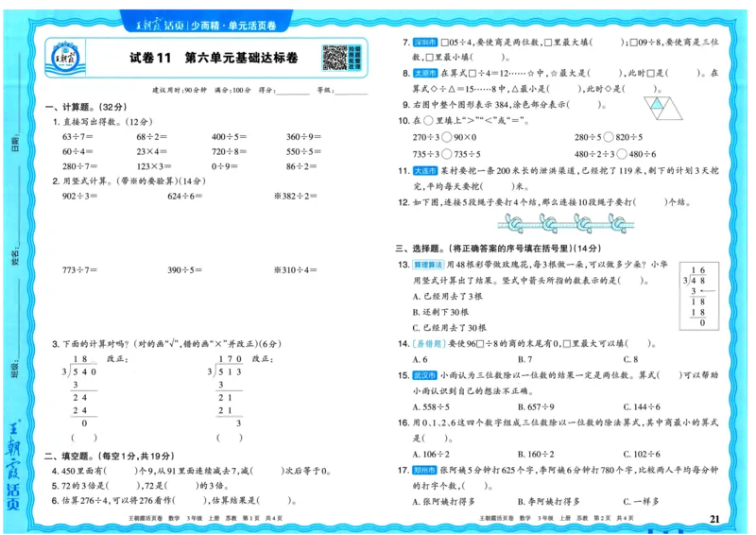Click the QR code beside the title
Image resolution: width=756 pixels, height=535 pixels.
(x=335, y=58)
